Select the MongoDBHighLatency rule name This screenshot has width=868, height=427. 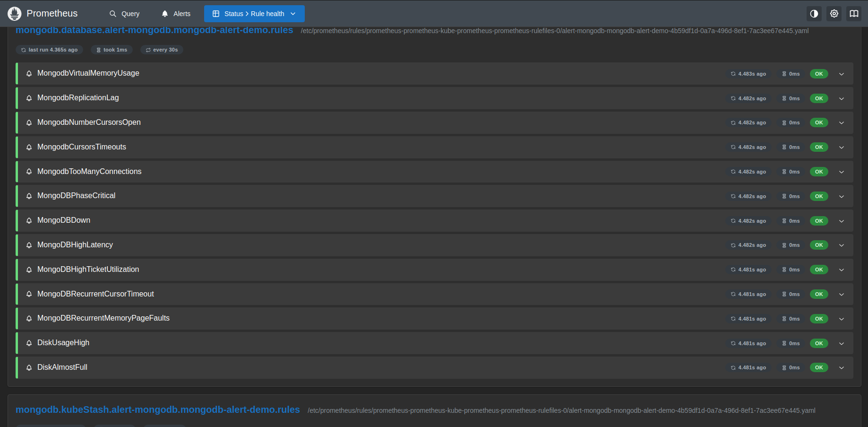75,245
